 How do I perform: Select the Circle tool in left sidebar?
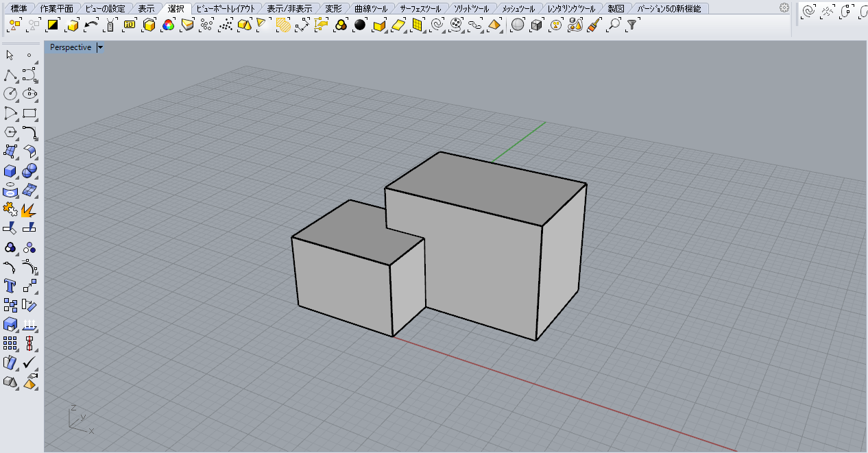point(10,94)
